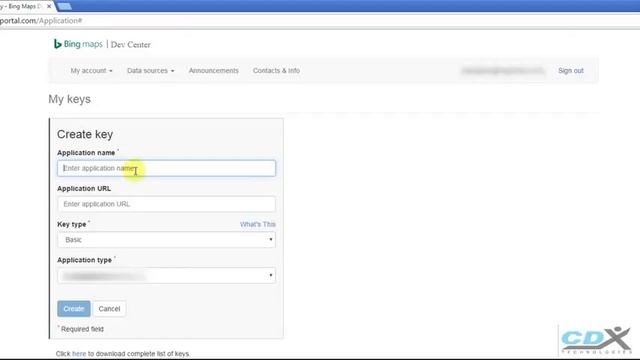
Task: Open the What's This link
Action: [x=258, y=224]
